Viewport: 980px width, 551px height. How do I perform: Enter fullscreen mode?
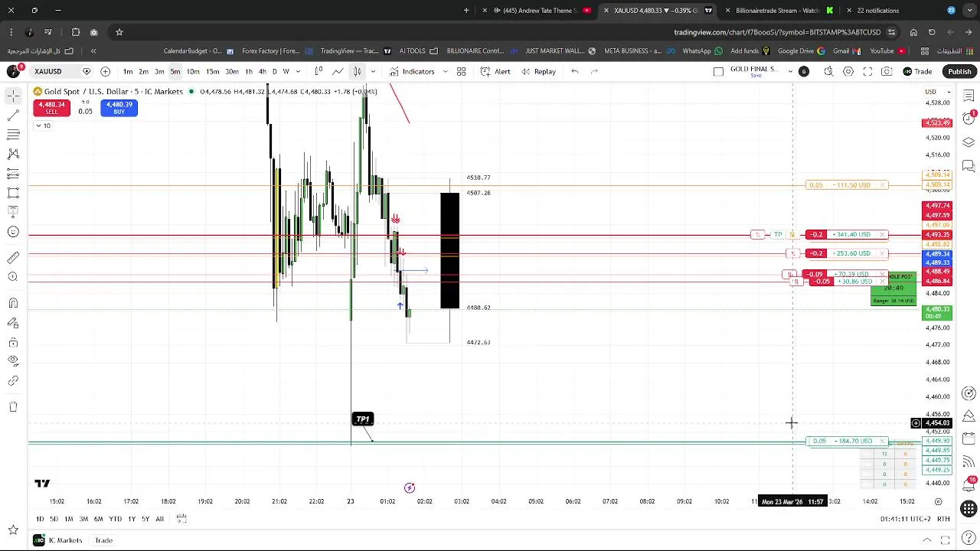(x=867, y=71)
